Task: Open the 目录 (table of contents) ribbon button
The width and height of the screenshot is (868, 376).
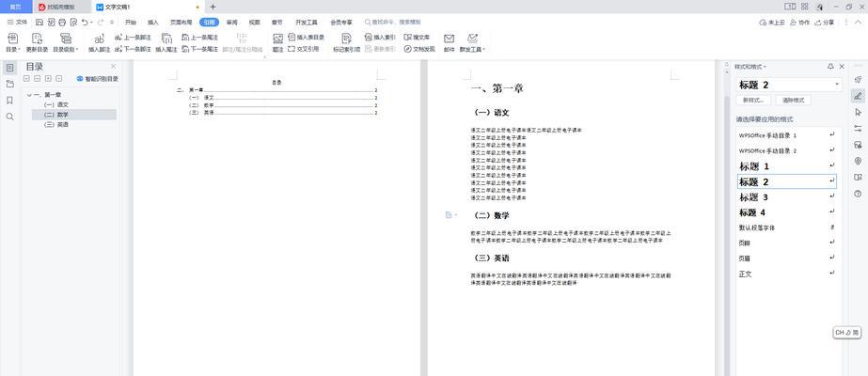Action: click(12, 42)
